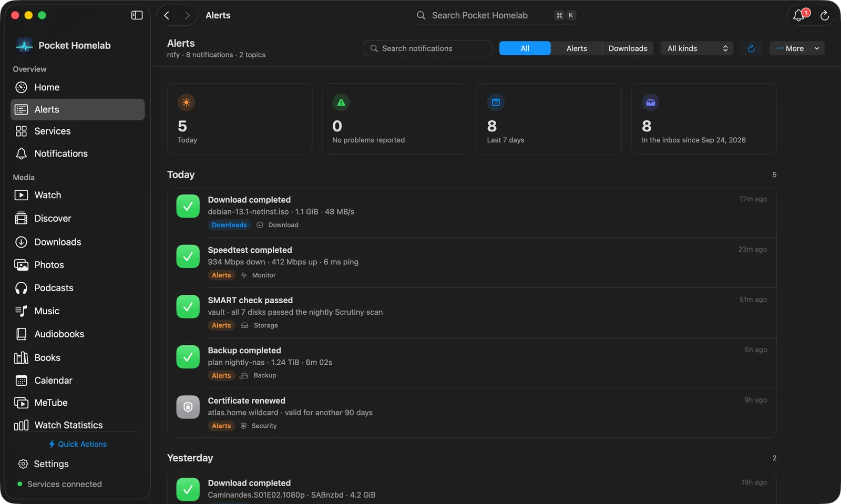The image size is (841, 504).
Task: Open Calendar in the sidebar
Action: point(77,380)
